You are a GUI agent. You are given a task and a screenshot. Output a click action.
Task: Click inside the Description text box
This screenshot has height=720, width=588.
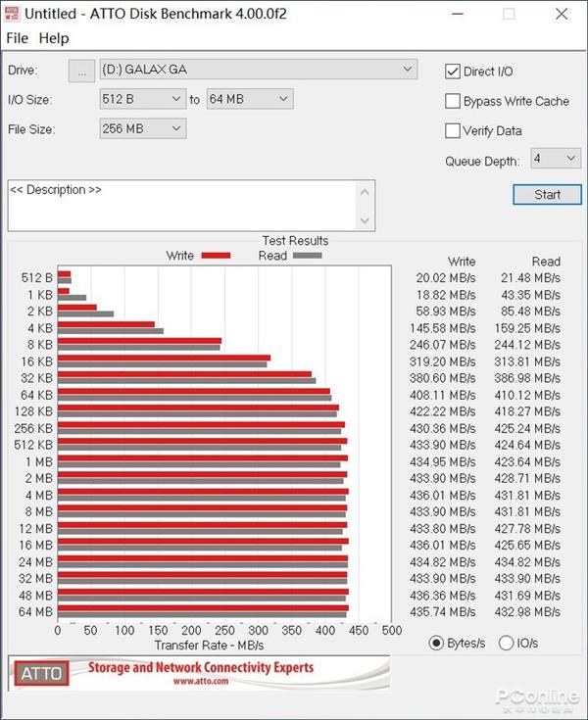(181, 206)
